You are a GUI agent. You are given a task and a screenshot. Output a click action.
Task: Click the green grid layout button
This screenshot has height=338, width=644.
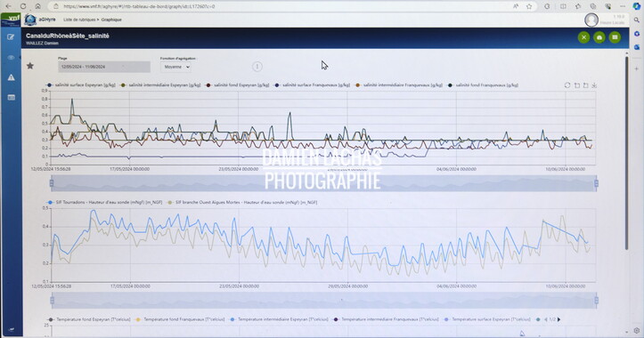(615, 37)
